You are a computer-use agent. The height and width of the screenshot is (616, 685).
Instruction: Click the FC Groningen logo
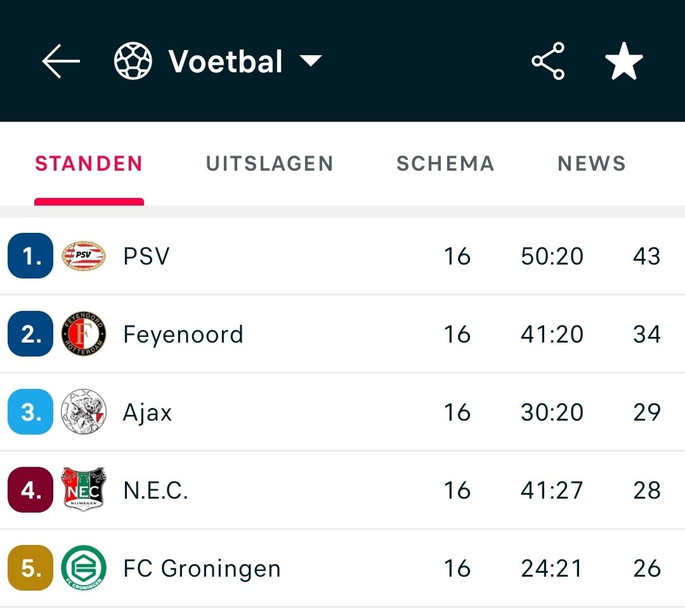click(84, 568)
